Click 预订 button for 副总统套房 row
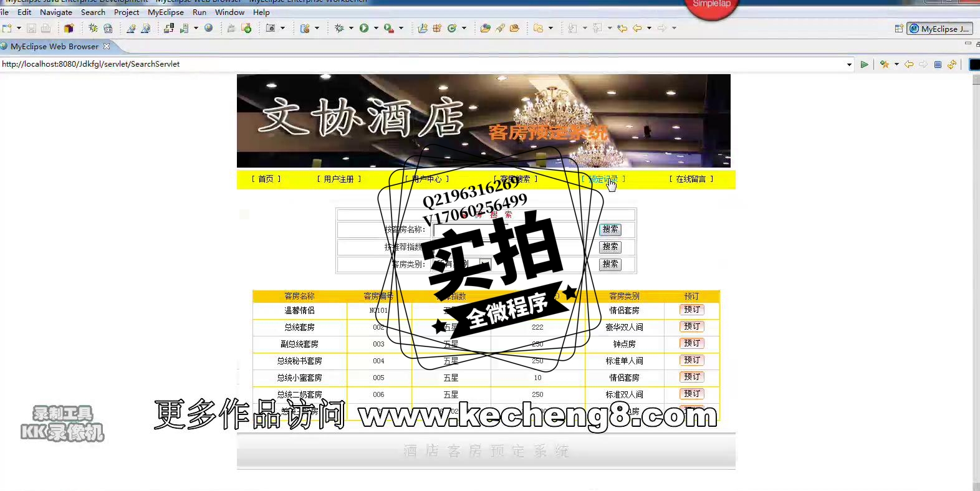 point(692,343)
